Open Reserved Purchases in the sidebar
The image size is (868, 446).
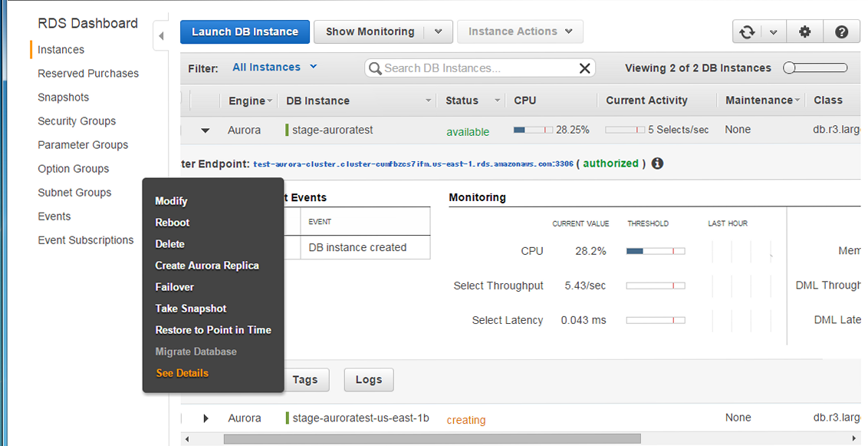88,74
